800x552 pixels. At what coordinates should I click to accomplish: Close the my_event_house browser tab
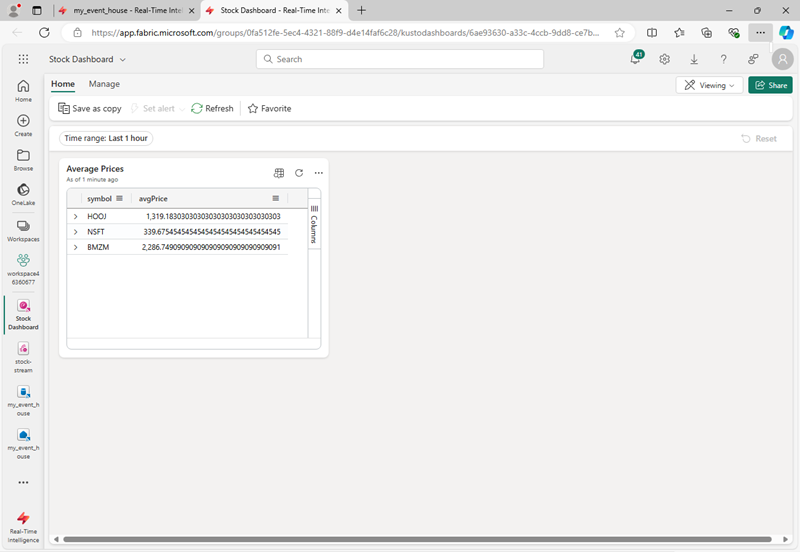(x=191, y=10)
